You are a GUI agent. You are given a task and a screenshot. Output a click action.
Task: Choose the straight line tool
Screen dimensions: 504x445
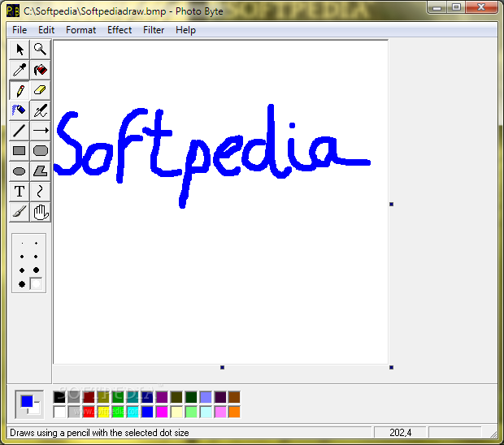click(x=20, y=131)
